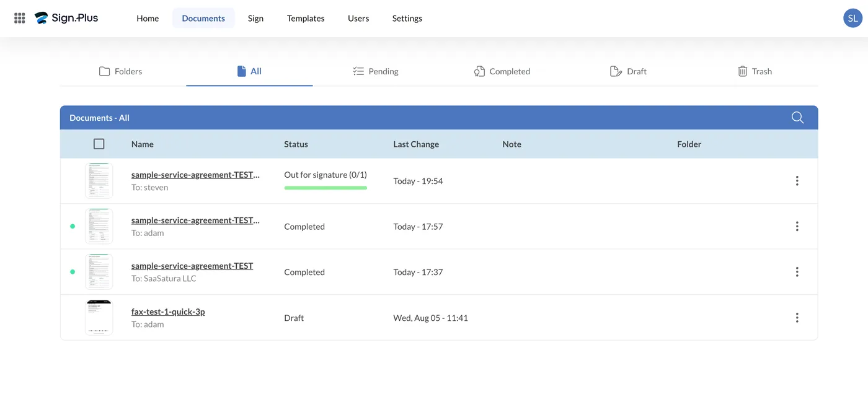This screenshot has width=868, height=410.
Task: Open sample-service-agreement document sent to steven
Action: pyautogui.click(x=195, y=175)
